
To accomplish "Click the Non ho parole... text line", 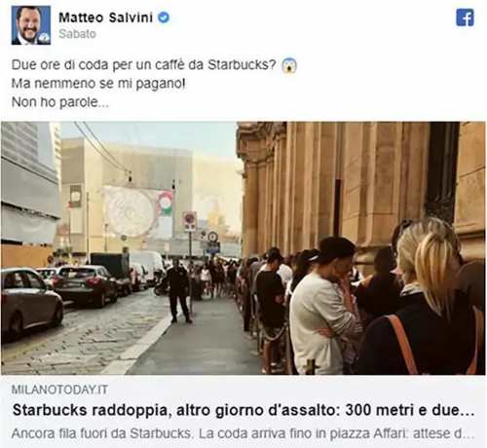I will 60,102.
